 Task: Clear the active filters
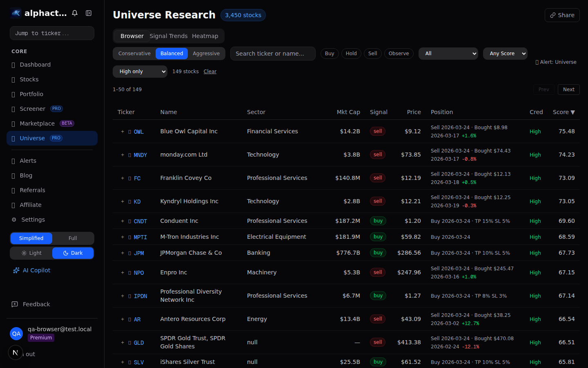(x=210, y=71)
